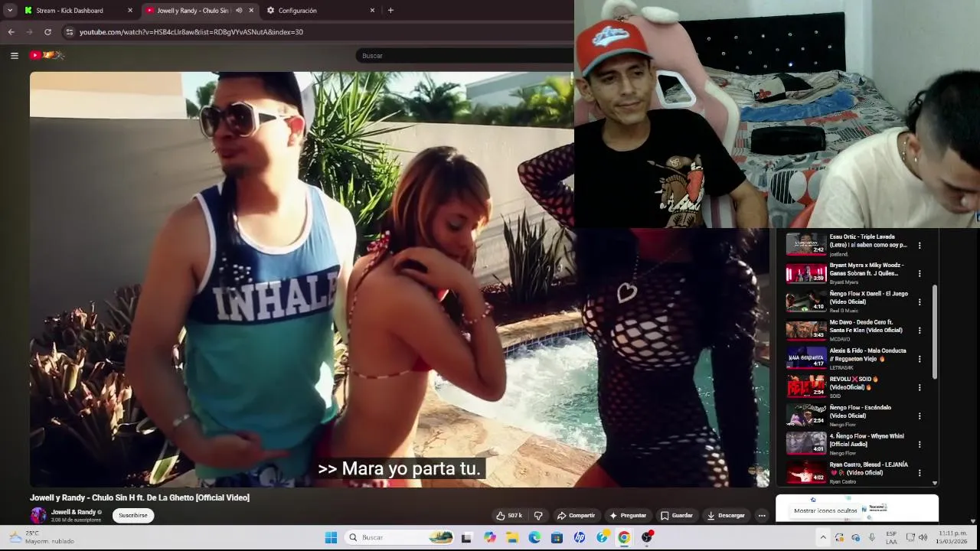Open options menu for Escándalo video
980x551 pixels.
920,416
